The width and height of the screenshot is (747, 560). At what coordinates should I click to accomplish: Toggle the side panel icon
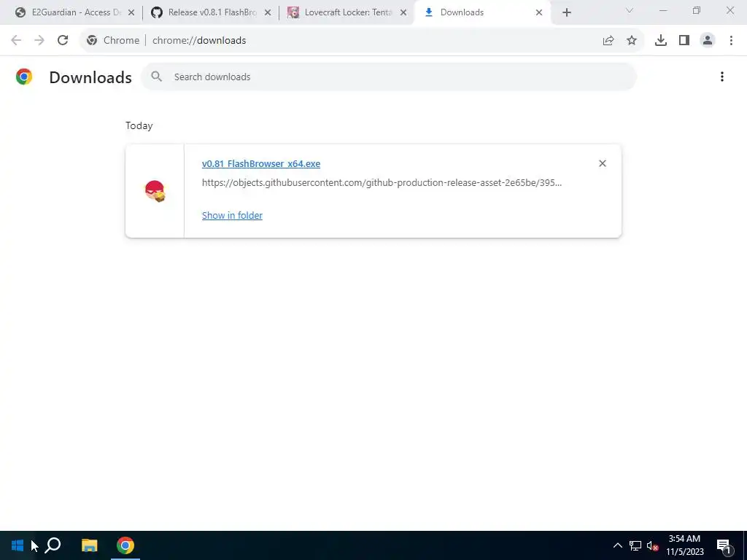pyautogui.click(x=684, y=41)
